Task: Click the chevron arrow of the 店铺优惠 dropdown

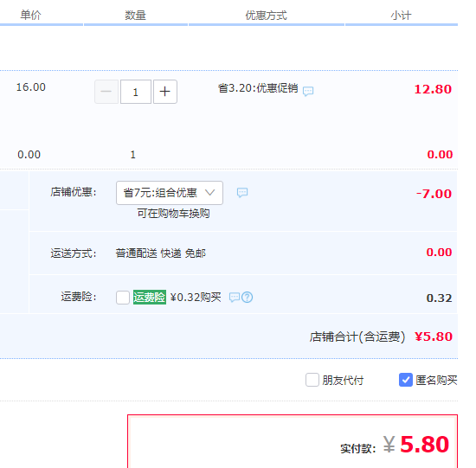Action: tap(209, 192)
